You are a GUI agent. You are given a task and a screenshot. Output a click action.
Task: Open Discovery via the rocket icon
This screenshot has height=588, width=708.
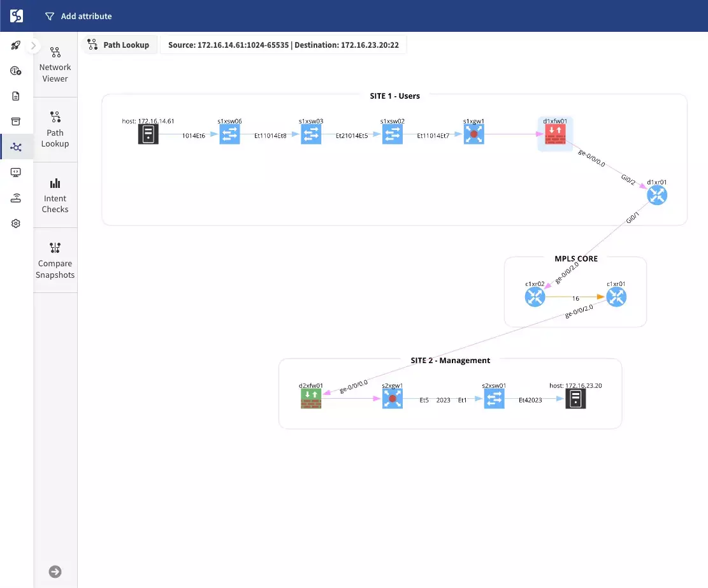click(15, 45)
